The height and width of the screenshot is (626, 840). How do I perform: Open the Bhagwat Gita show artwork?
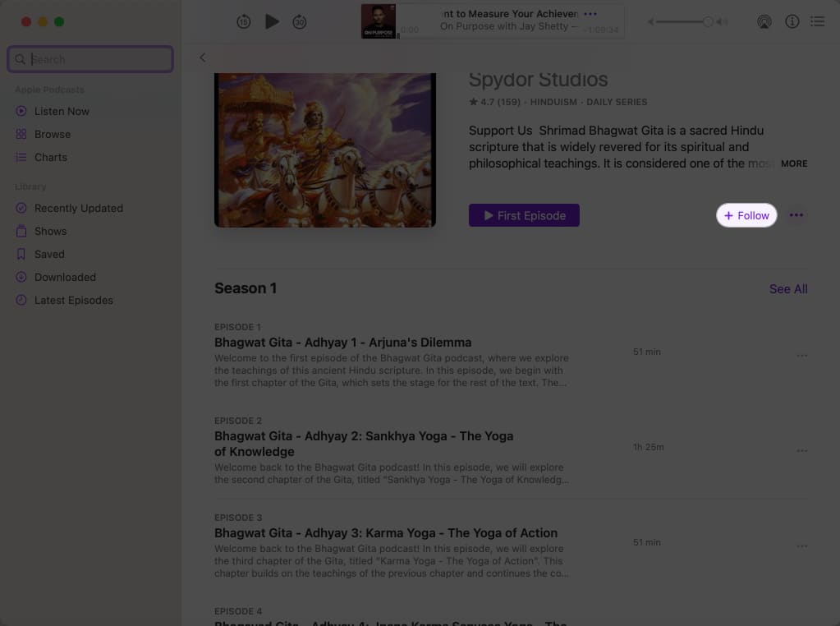coord(324,150)
